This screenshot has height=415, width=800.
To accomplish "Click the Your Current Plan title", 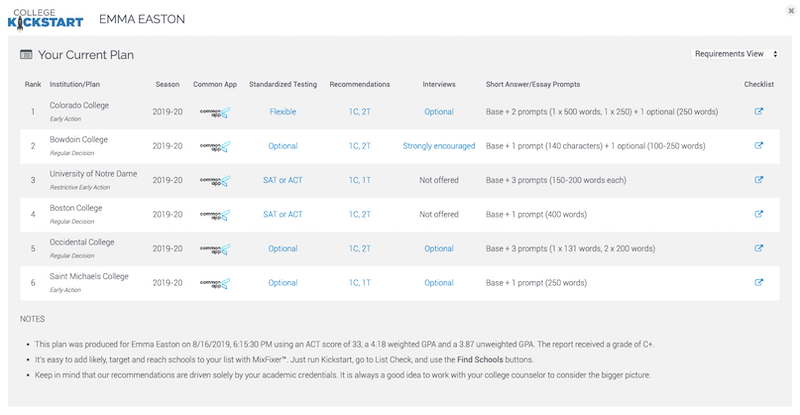I will point(86,55).
